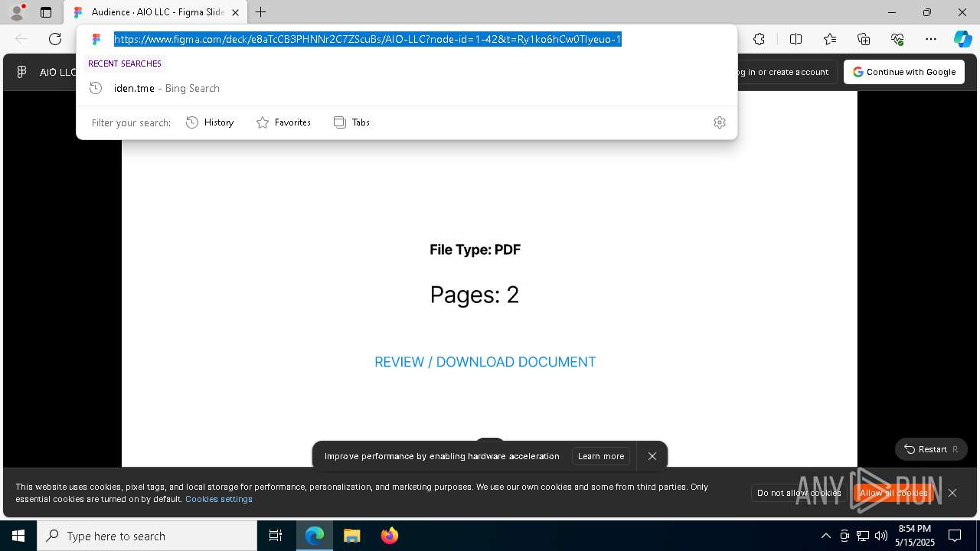
Task: Click the Figma logo in page header
Action: pyautogui.click(x=21, y=72)
